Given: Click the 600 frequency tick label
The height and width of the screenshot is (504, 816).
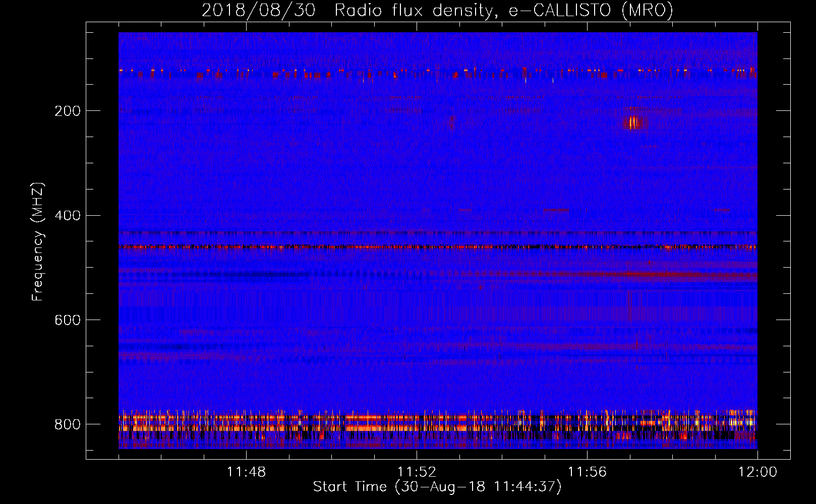Looking at the screenshot, I should 67,320.
